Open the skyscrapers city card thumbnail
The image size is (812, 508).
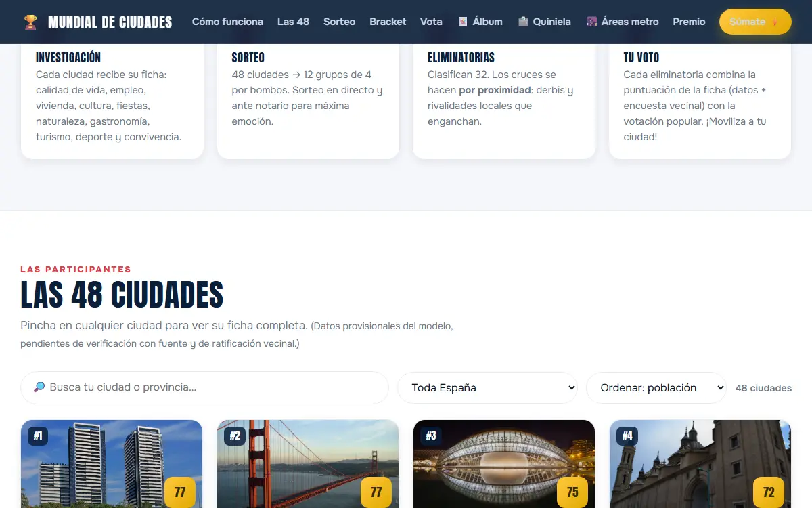click(x=112, y=464)
